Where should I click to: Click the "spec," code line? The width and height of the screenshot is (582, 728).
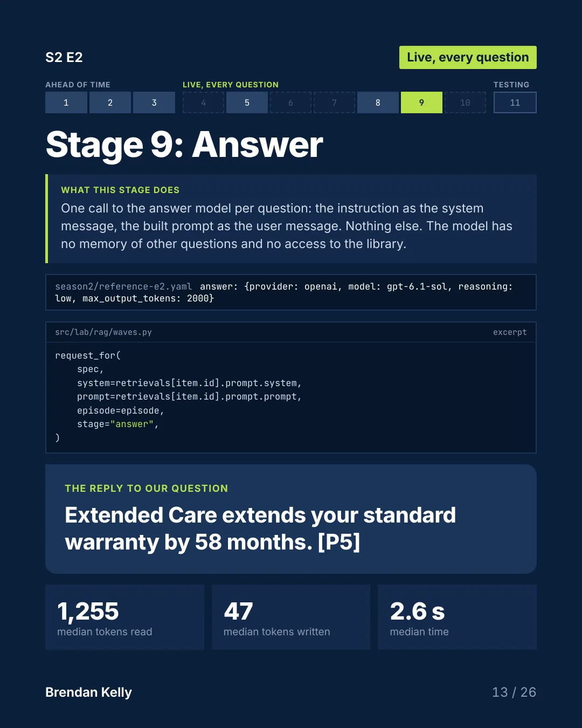coord(90,369)
